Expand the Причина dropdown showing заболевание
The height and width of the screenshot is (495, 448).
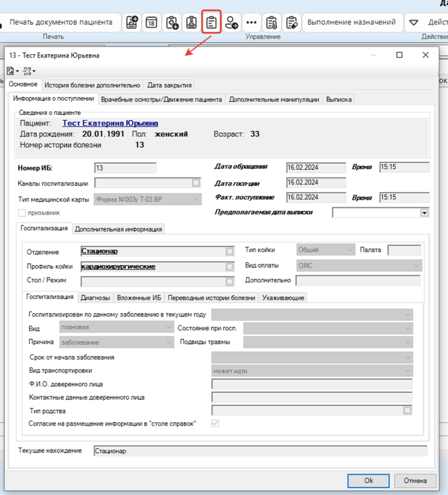pyautogui.click(x=117, y=342)
